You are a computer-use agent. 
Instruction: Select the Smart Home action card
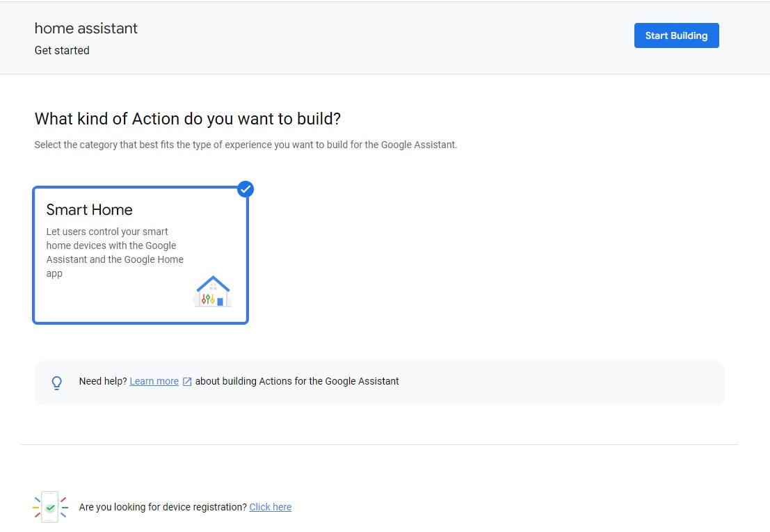point(141,255)
